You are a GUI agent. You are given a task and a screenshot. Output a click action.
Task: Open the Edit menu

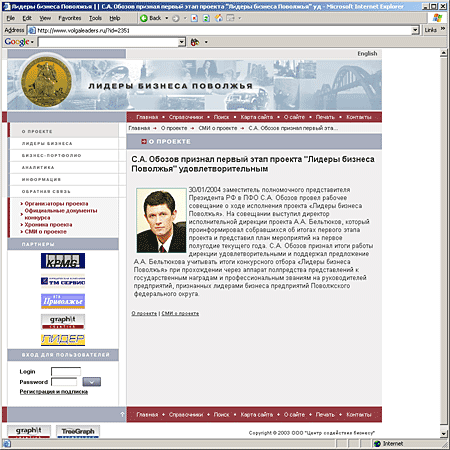[x=27, y=18]
